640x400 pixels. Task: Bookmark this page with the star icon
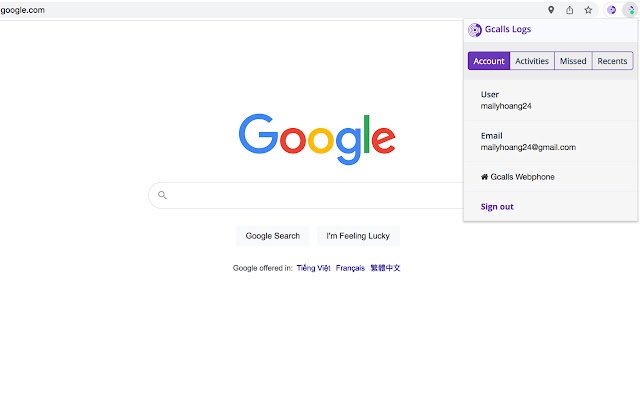588,10
